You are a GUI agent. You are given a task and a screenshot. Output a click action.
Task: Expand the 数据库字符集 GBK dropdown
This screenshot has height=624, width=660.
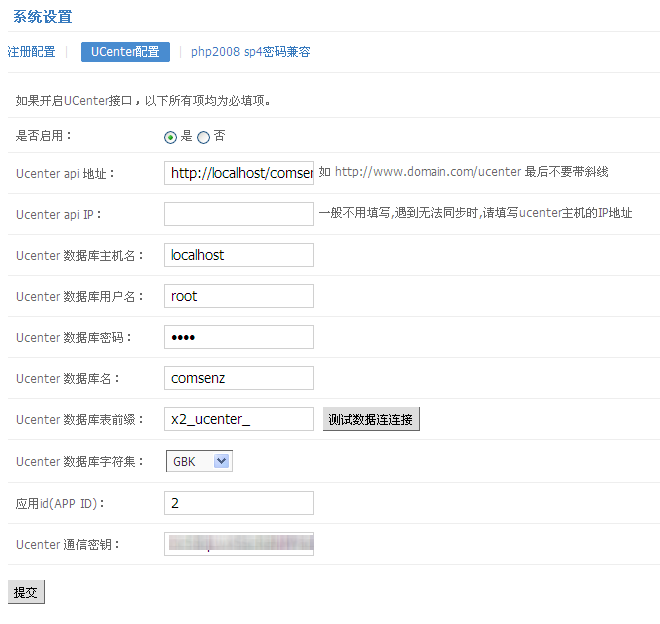tap(199, 461)
